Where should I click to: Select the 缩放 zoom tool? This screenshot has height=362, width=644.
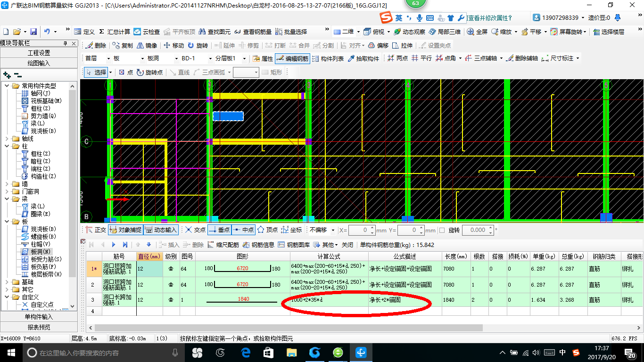pos(502,32)
